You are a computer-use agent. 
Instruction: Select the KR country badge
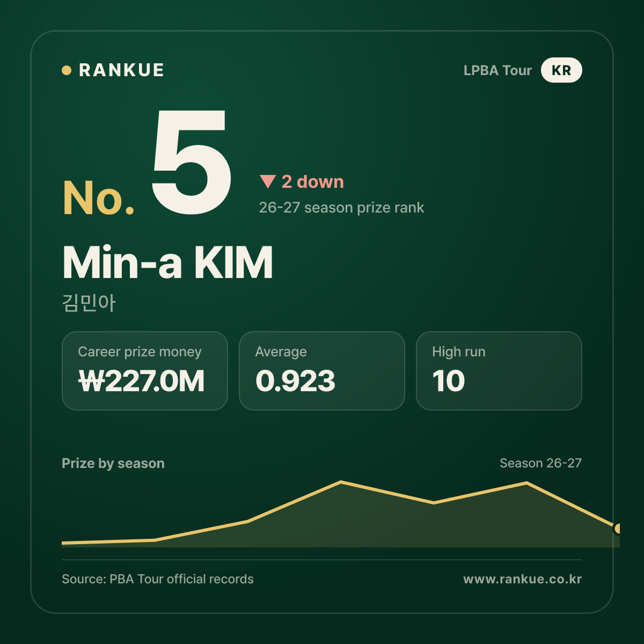coord(561,70)
